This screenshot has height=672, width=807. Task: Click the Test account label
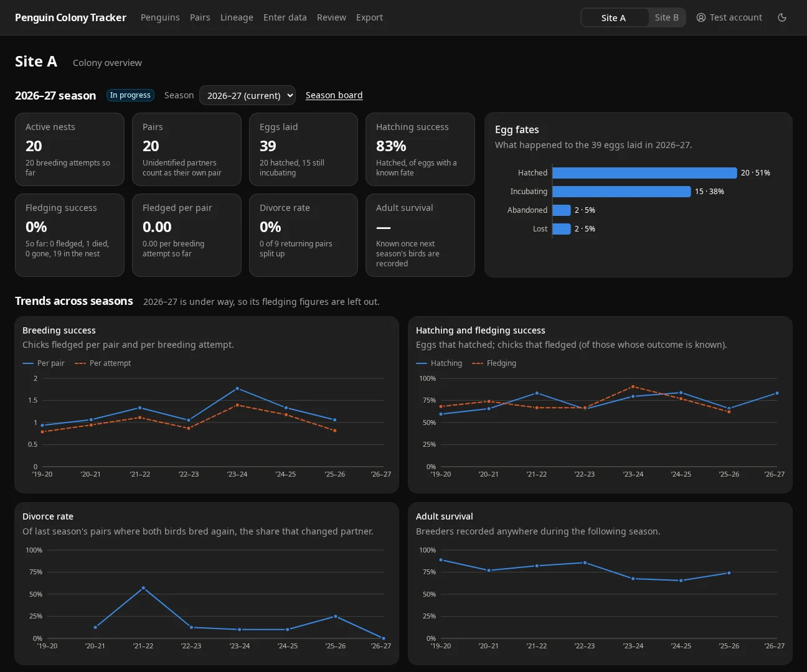736,17
